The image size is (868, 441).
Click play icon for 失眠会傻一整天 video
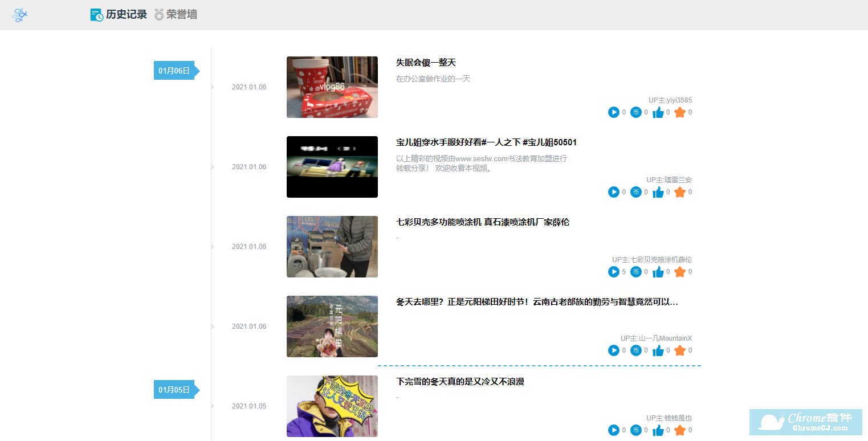pos(613,112)
